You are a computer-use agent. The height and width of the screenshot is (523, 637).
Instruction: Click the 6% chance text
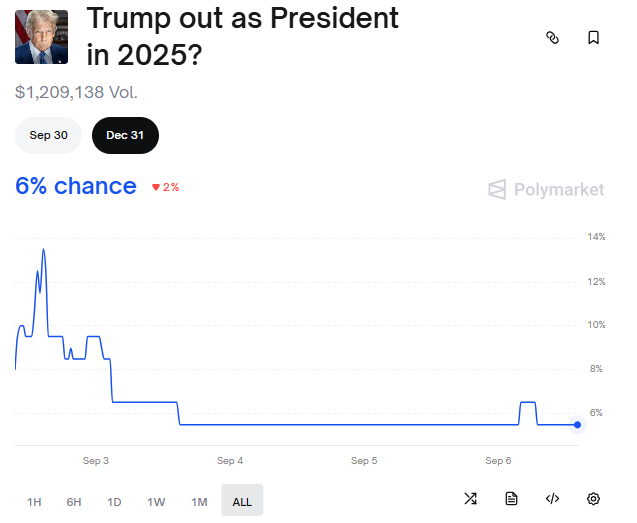coord(76,186)
